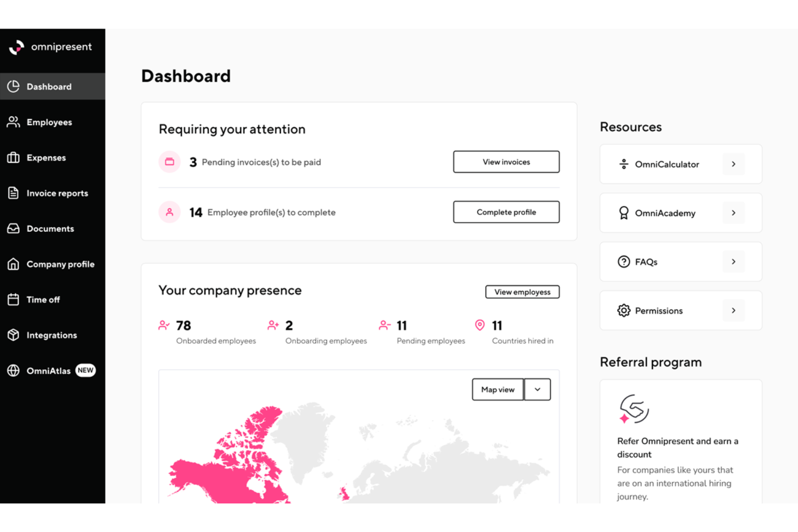
Task: Expand the Permissions resource chevron
Action: click(x=733, y=310)
